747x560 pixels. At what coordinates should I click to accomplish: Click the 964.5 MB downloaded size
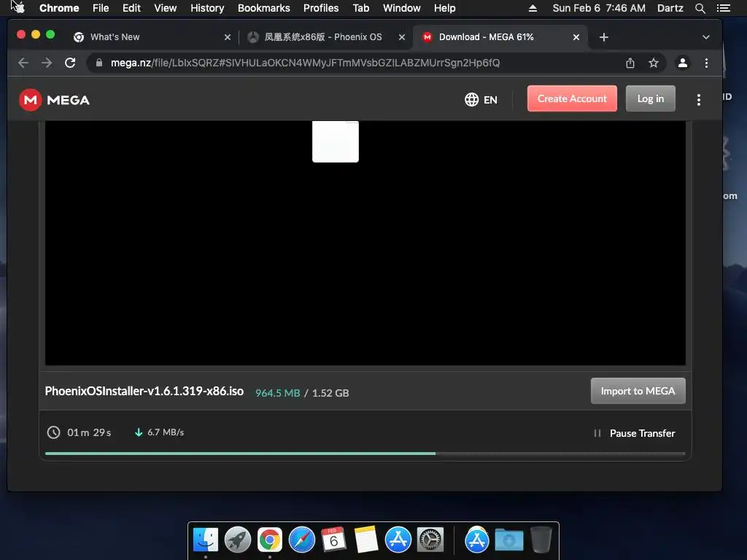click(x=278, y=393)
